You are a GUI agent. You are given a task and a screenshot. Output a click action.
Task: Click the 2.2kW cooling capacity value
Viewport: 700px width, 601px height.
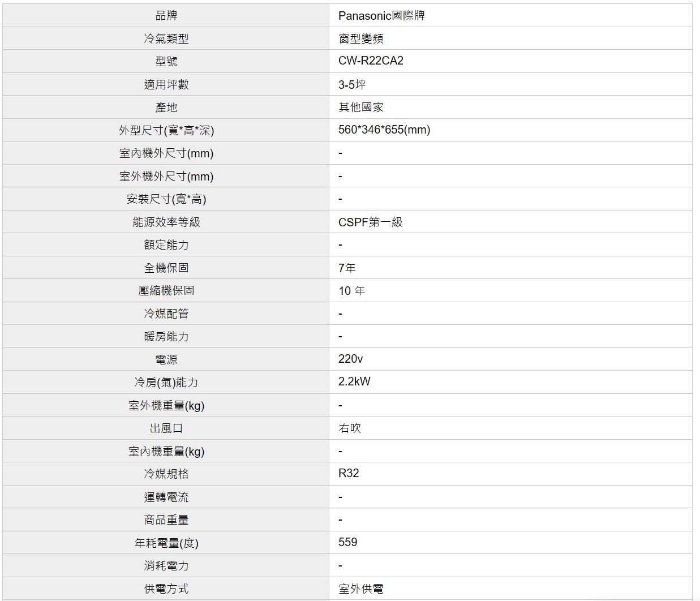354,381
